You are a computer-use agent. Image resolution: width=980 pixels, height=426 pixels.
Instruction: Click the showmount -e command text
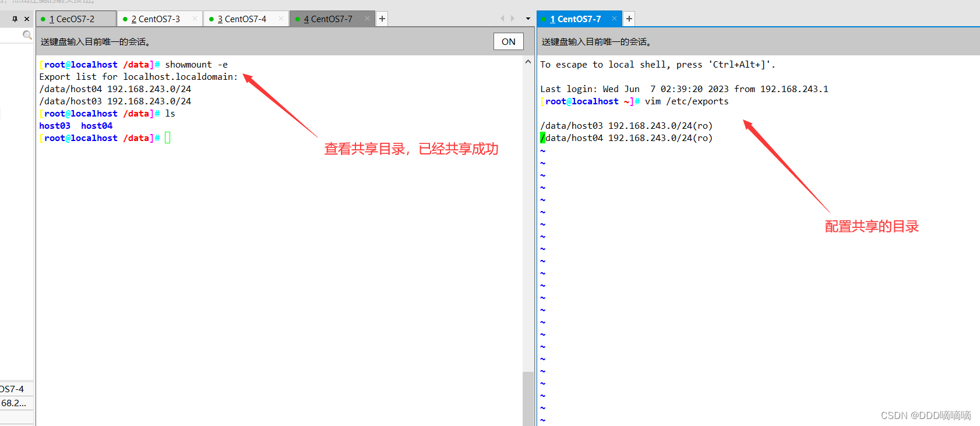[x=196, y=65]
